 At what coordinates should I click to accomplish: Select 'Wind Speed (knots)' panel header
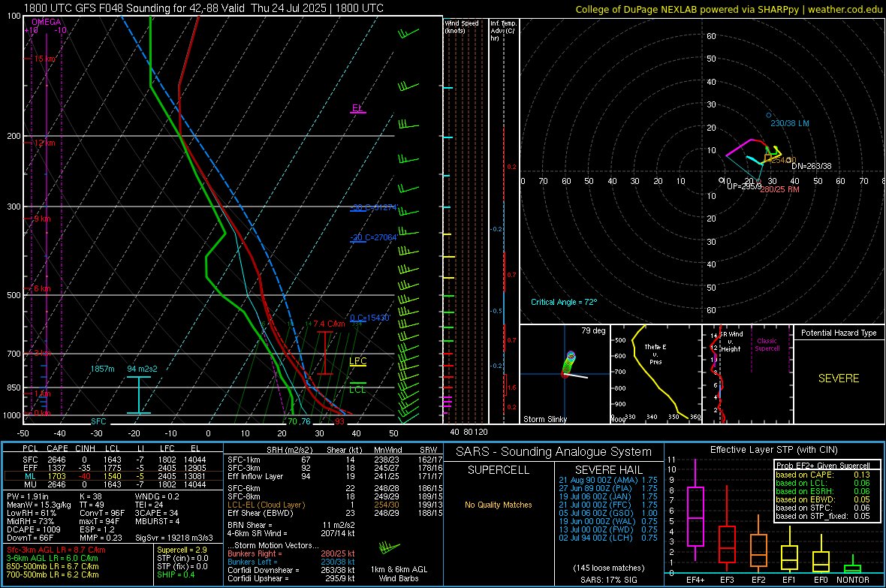pyautogui.click(x=461, y=26)
